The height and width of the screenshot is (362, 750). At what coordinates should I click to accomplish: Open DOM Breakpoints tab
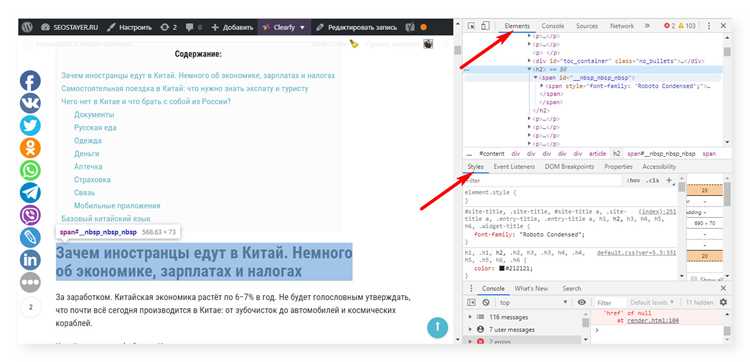click(x=569, y=167)
